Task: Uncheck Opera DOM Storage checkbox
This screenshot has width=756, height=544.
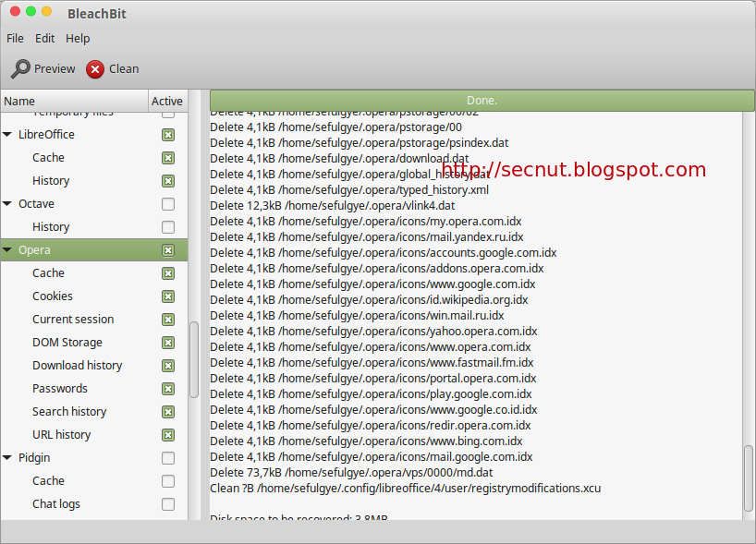Action: (168, 343)
